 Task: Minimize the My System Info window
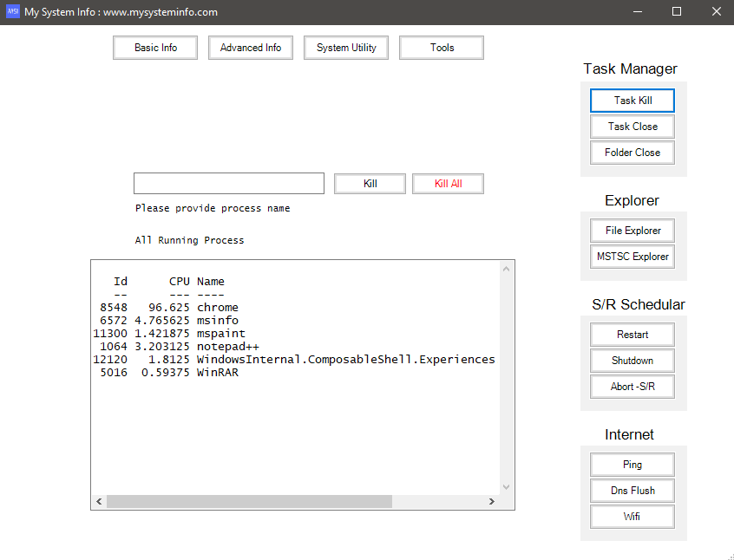pos(637,11)
